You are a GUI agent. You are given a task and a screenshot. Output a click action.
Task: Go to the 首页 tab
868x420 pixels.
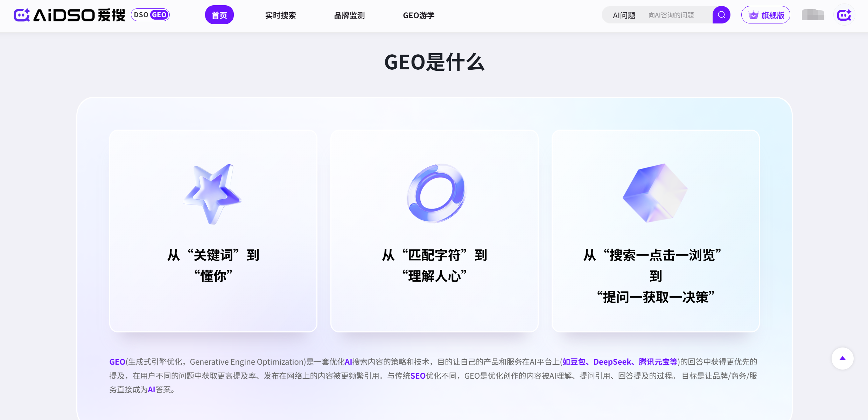point(219,15)
